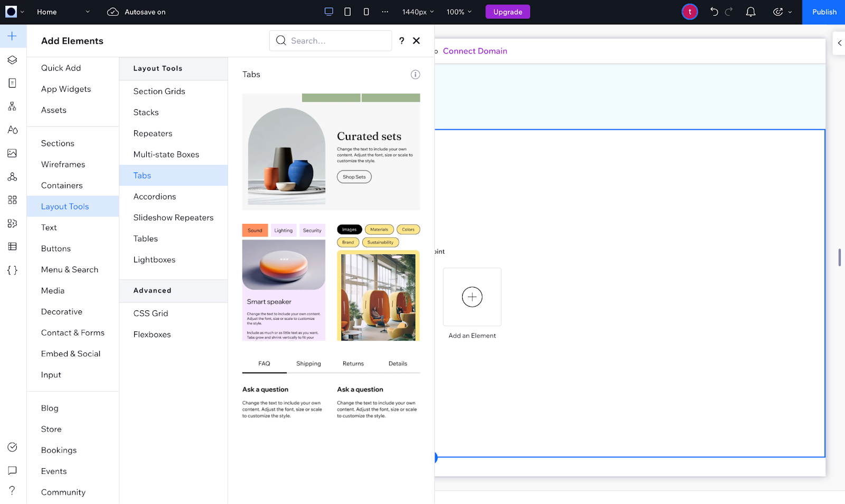Screen dimensions: 845x504
Task: Add the Smart speaker tabs preset
Action: pos(284,282)
